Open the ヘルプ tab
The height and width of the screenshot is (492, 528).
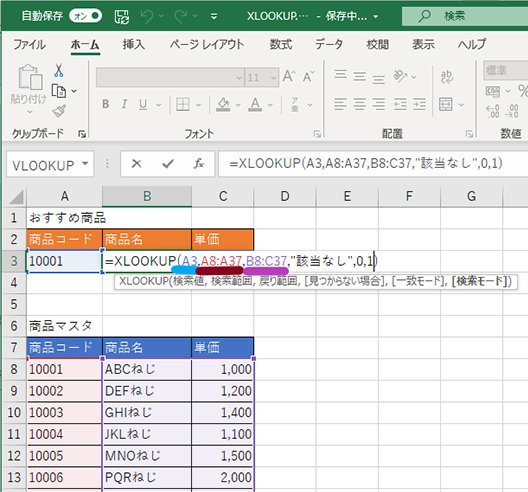click(472, 44)
